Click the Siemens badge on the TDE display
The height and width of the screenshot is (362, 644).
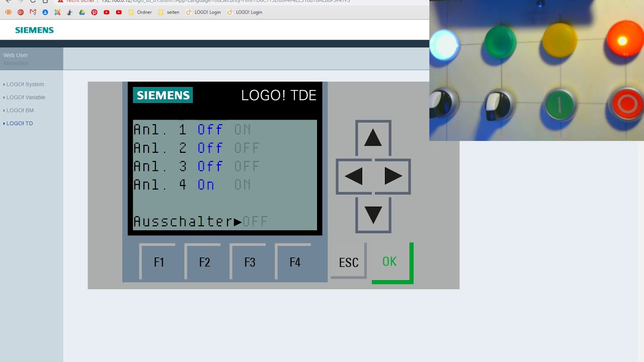click(x=163, y=95)
